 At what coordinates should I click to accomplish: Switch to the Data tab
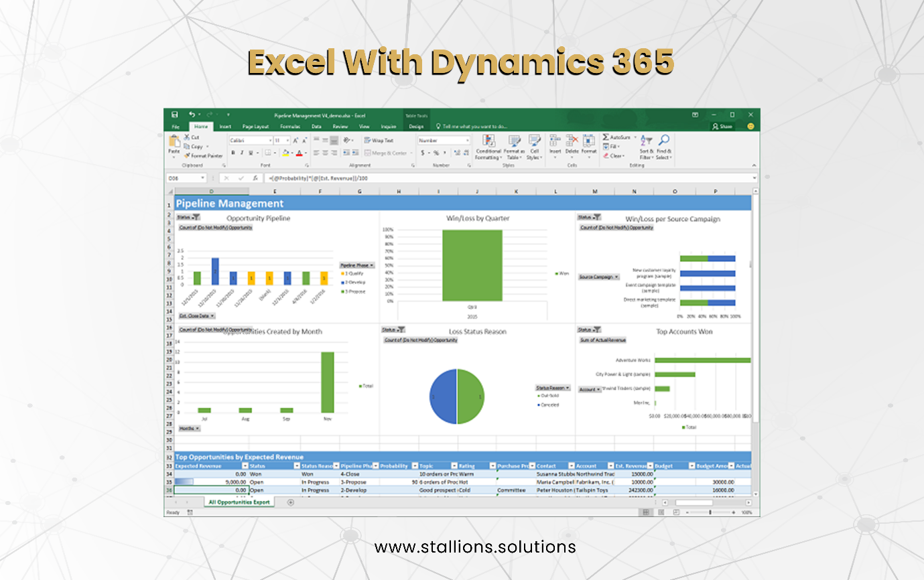[316, 127]
